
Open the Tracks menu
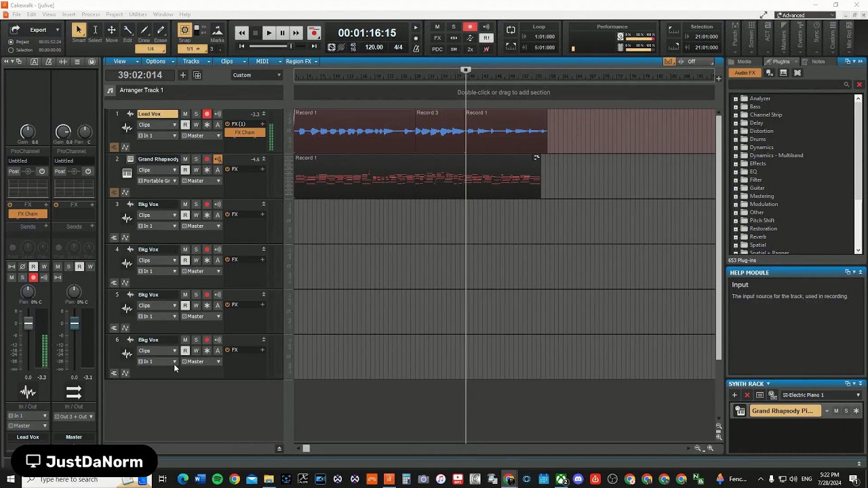(195, 61)
